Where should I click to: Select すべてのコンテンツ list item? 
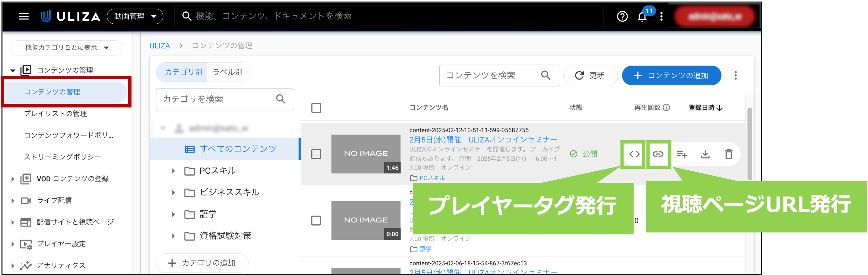(225, 149)
